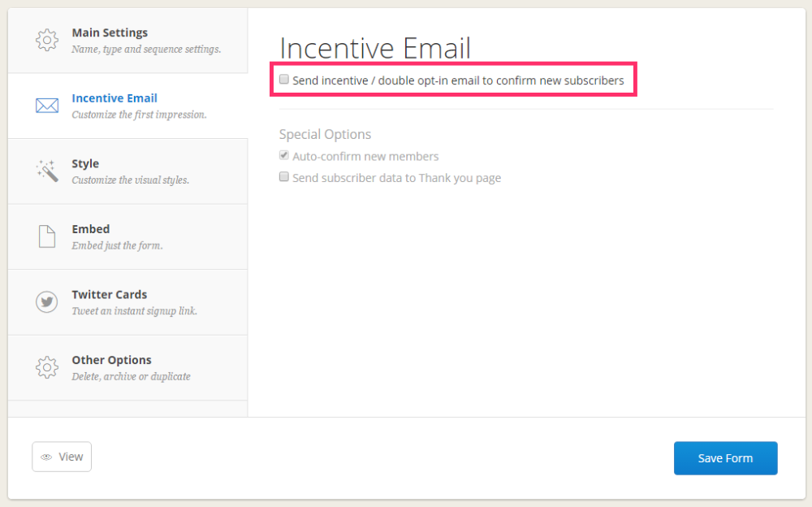Click the Style magic wand icon
The width and height of the screenshot is (812, 507).
[x=46, y=171]
